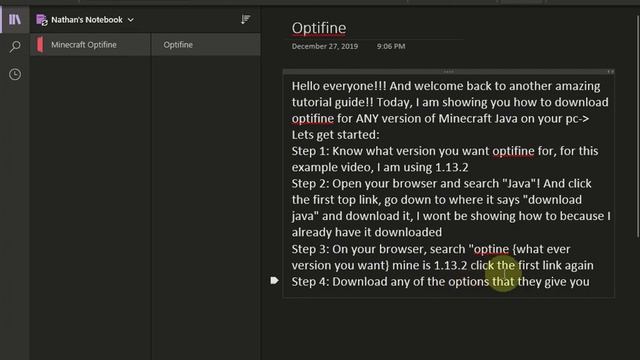Screen dimensions: 640x360
Task: Select the Minecraft Optifine section
Action: point(90,44)
